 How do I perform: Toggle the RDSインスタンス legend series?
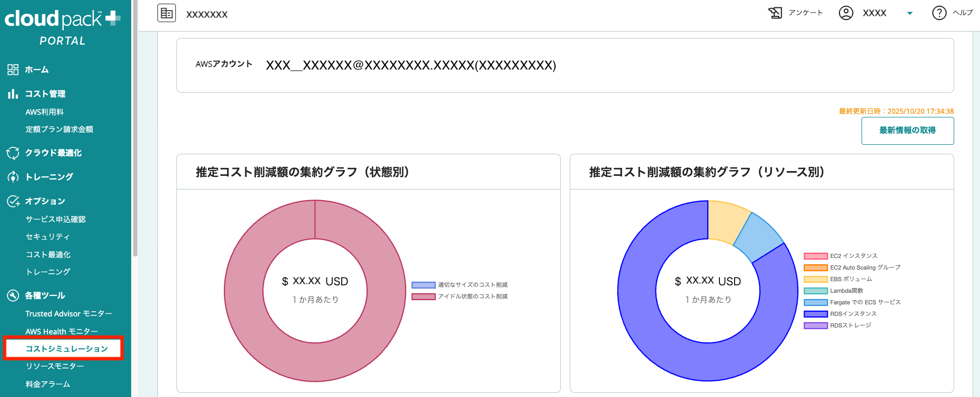coord(853,314)
